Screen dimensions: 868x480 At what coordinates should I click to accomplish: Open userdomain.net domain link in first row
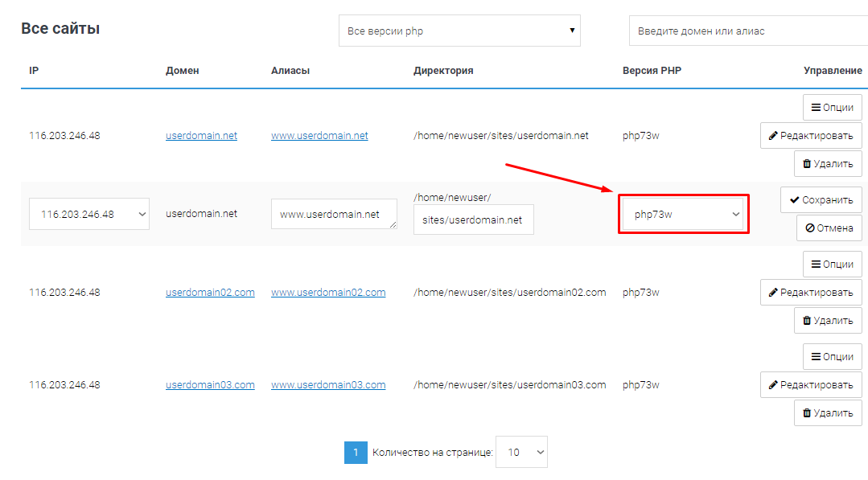click(201, 136)
